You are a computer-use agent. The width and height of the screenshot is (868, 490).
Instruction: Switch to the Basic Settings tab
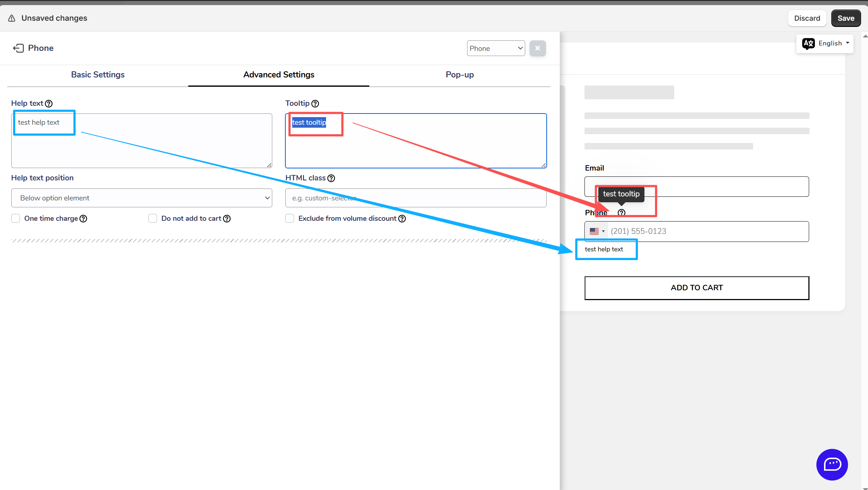coord(98,75)
